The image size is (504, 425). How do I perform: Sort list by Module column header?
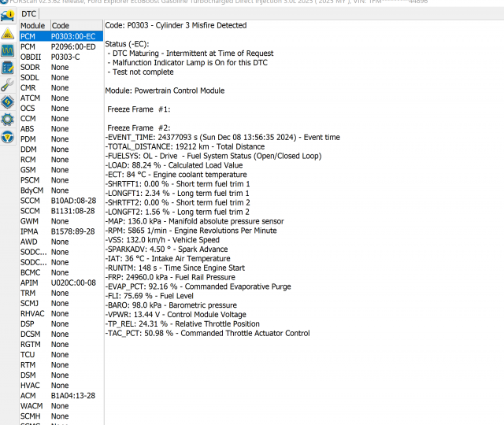[x=33, y=26]
